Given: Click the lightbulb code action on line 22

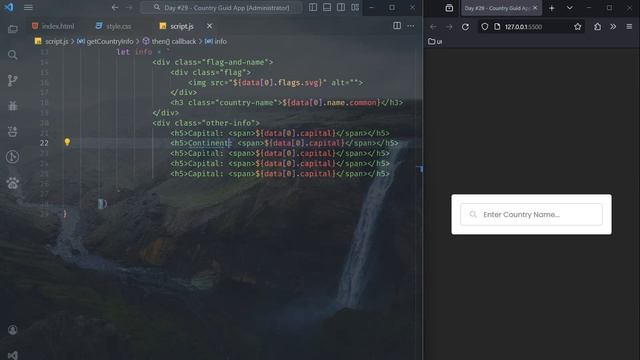Looking at the screenshot, I should 67,142.
